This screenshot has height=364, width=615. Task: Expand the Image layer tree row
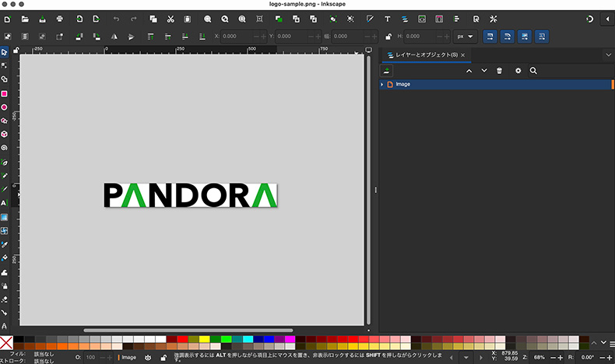tap(382, 84)
